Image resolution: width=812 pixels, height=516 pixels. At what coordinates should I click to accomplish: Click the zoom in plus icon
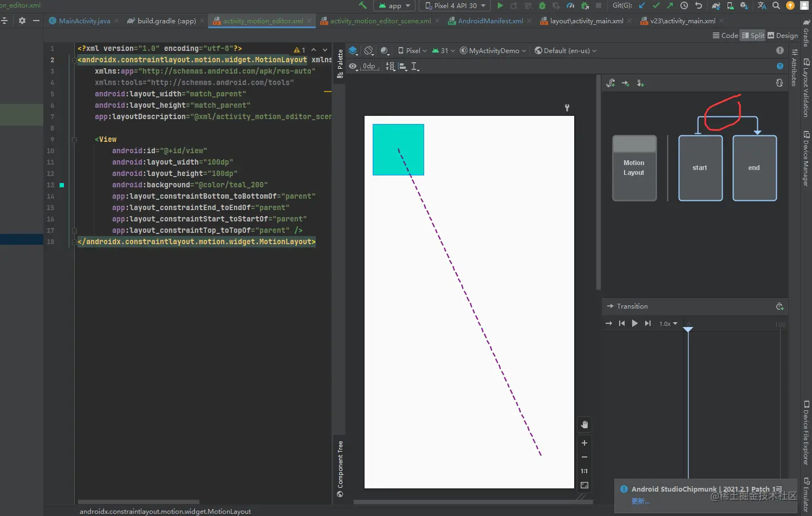click(584, 443)
